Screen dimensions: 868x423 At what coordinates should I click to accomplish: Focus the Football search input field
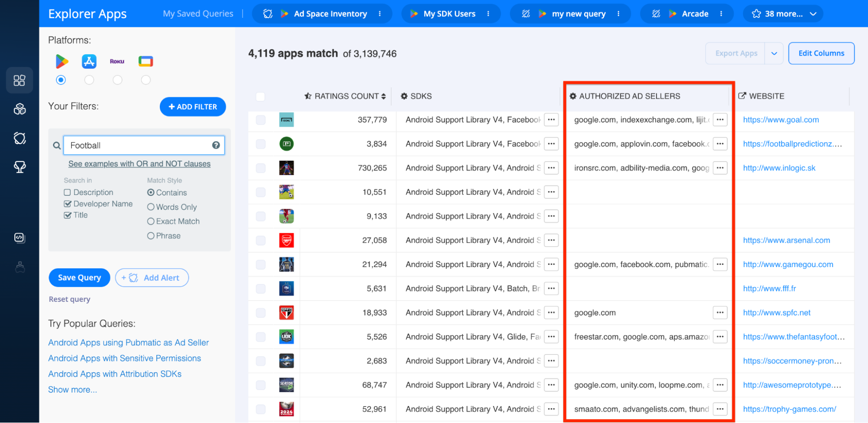point(144,145)
